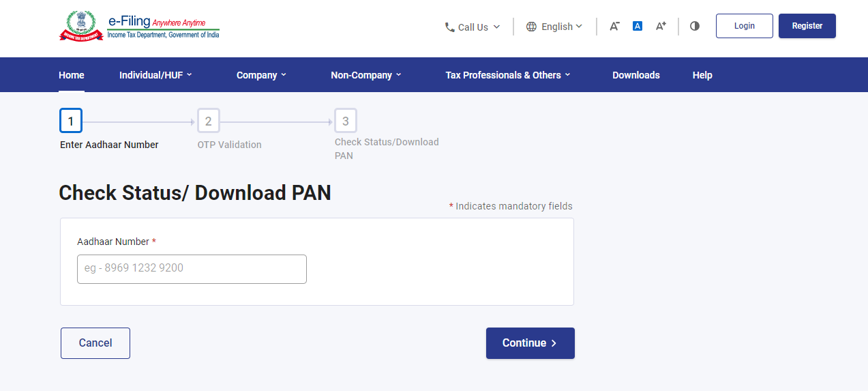This screenshot has width=868, height=391.
Task: Expand the Company menu
Action: click(x=261, y=75)
